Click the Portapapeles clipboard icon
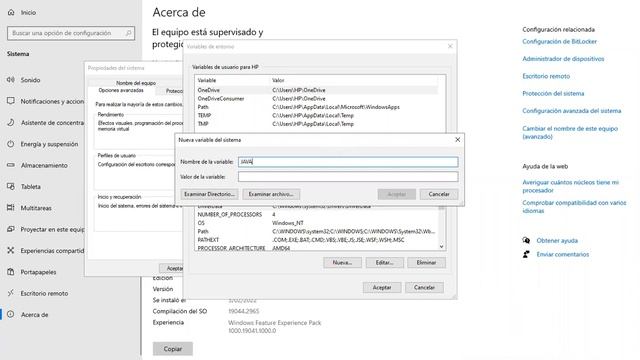The width and height of the screenshot is (640, 360). (11, 271)
